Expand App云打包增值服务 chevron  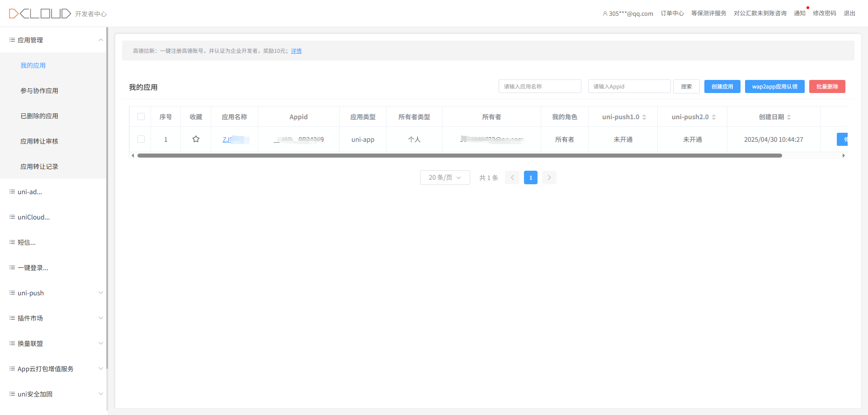coord(101,368)
